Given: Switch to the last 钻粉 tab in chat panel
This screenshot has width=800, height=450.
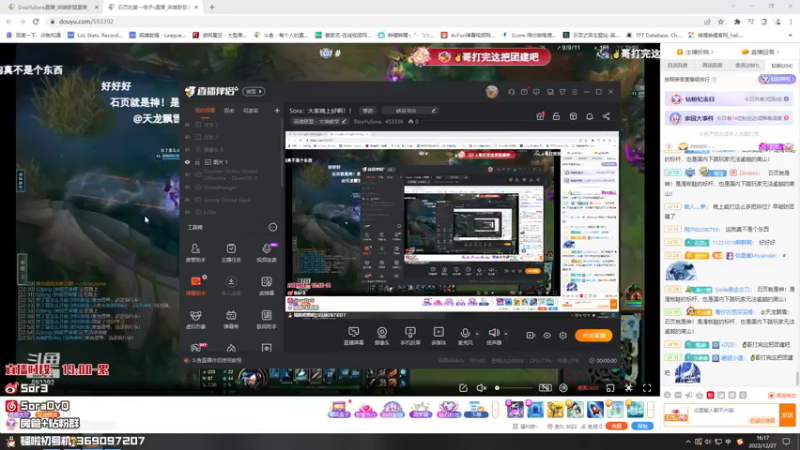Looking at the screenshot, I should pyautogui.click(x=782, y=65).
